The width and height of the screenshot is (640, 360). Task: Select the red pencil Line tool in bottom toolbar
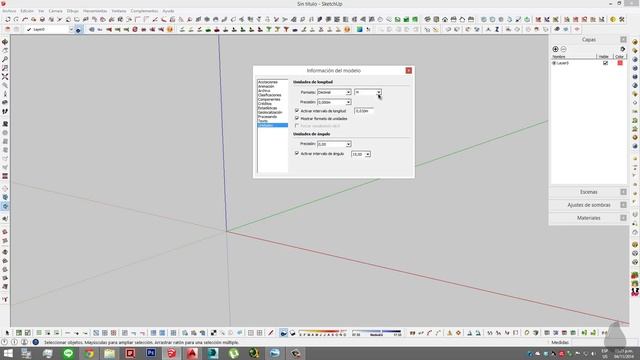point(271,333)
